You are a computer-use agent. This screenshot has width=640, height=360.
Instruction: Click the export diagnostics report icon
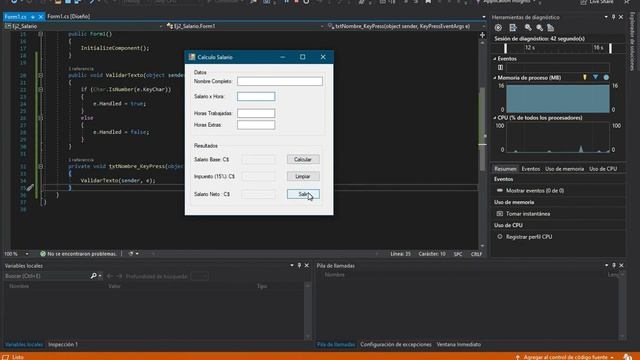[513, 28]
